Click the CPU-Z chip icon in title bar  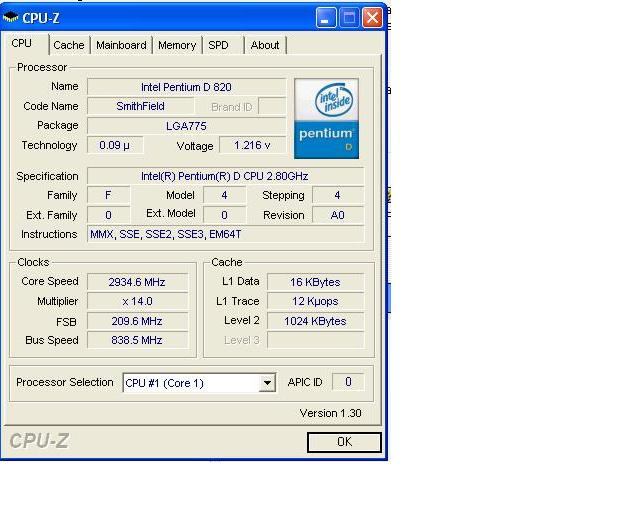[x=11, y=18]
